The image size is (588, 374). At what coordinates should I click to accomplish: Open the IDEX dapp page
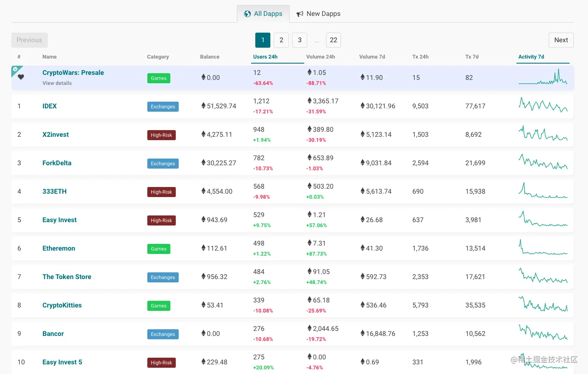tap(49, 106)
